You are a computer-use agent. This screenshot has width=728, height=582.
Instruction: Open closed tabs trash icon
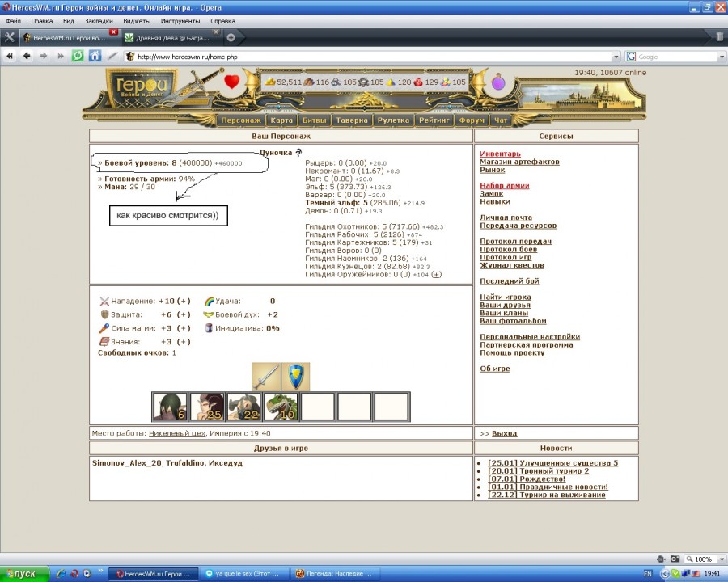coord(719,36)
